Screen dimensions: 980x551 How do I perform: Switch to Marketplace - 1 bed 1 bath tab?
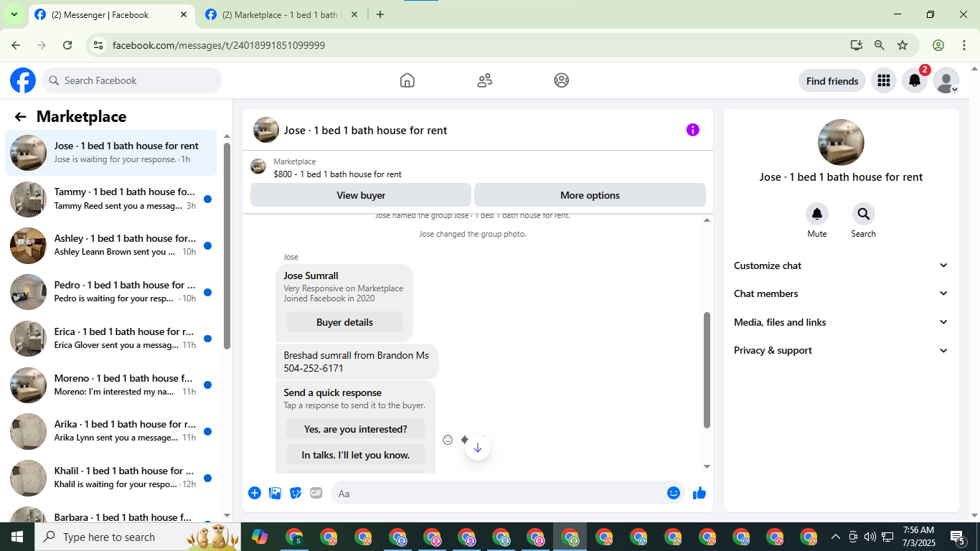(281, 14)
